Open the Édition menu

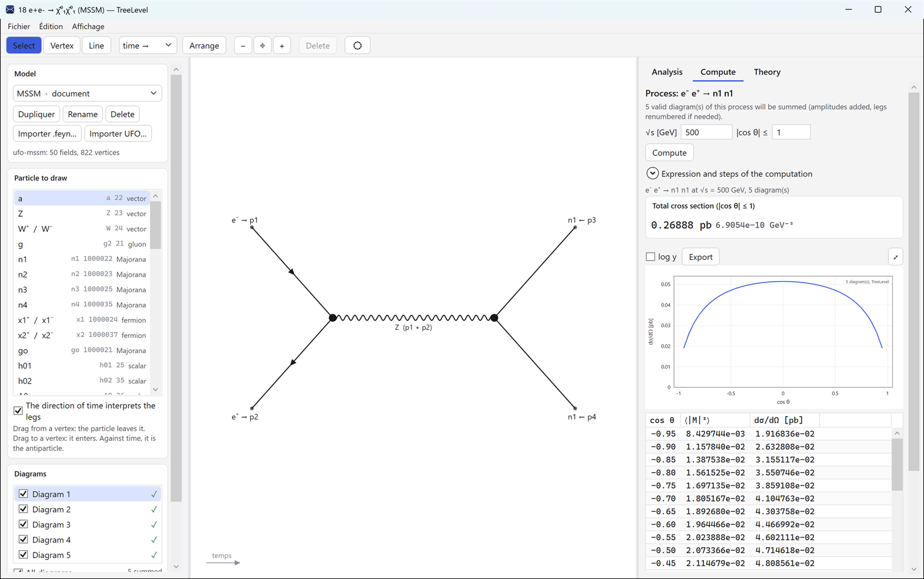51,27
